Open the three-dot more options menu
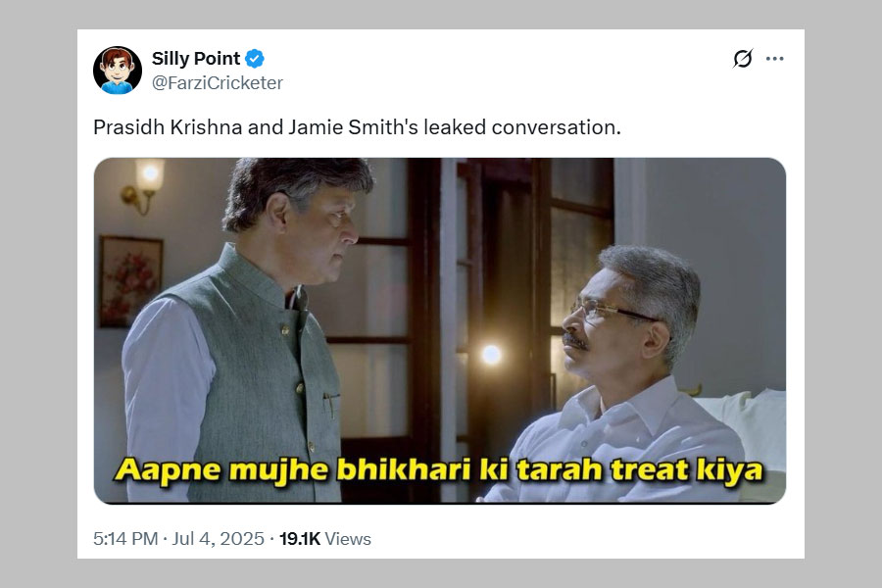882x588 pixels. click(x=774, y=59)
